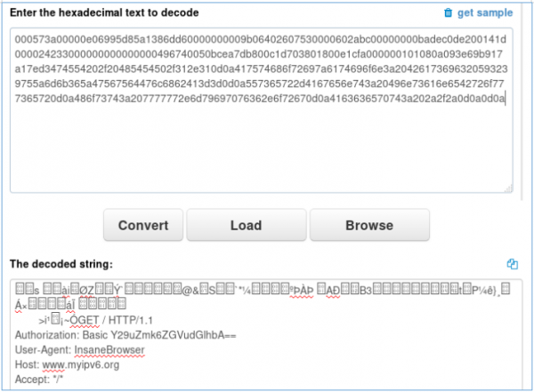Click the trash icon beside get sample
The height and width of the screenshot is (392, 534).
(x=448, y=13)
